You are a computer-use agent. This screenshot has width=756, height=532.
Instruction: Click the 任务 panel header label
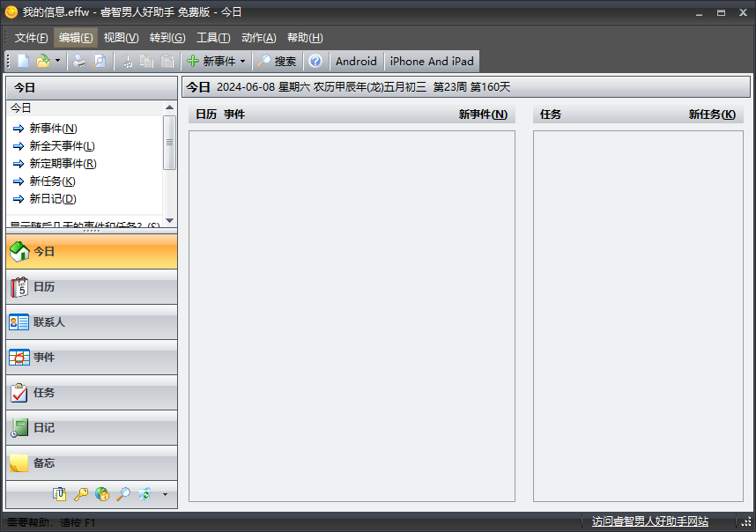click(550, 115)
